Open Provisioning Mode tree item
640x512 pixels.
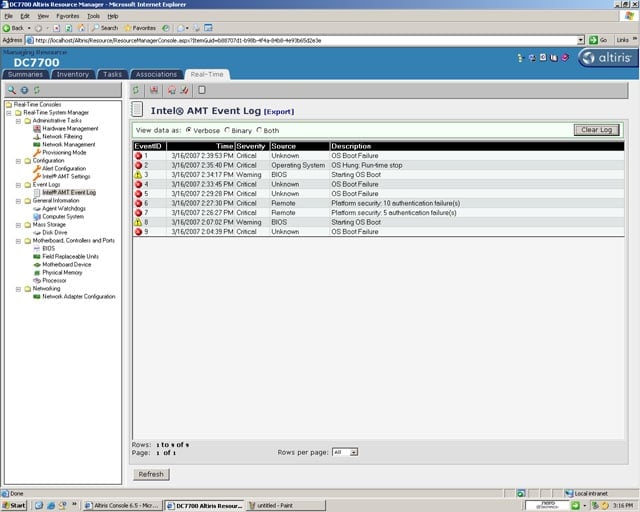point(64,152)
